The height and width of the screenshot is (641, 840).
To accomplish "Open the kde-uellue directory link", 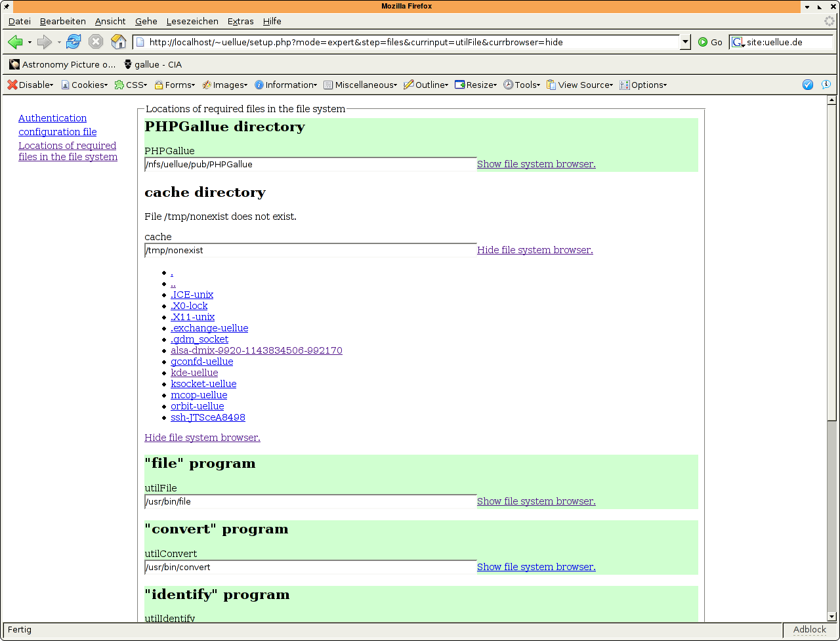I will [194, 373].
